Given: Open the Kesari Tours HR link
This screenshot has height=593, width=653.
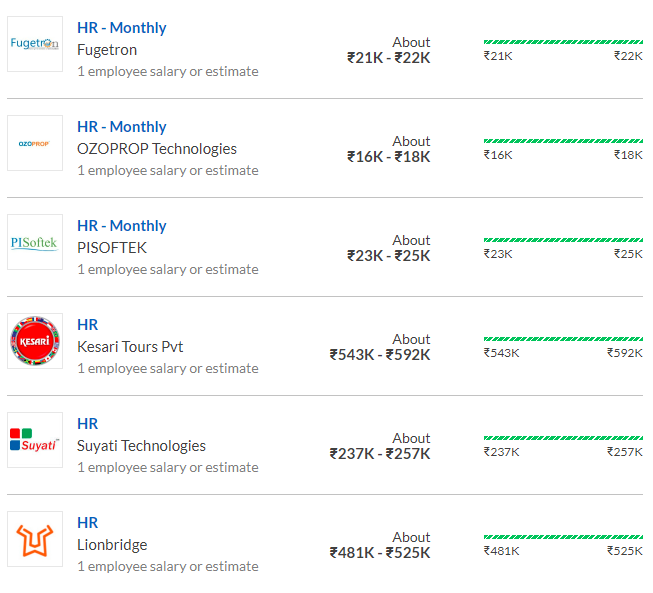Looking at the screenshot, I should [x=88, y=325].
